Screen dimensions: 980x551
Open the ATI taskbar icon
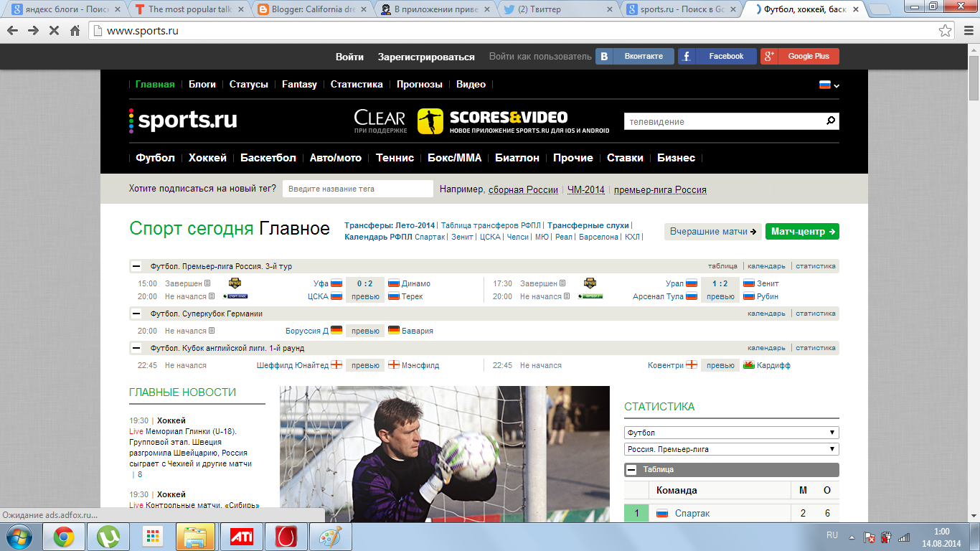pyautogui.click(x=241, y=537)
